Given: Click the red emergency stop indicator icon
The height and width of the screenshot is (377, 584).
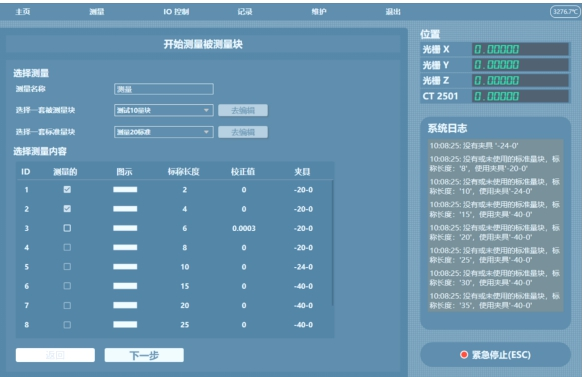Looking at the screenshot, I should (x=464, y=355).
